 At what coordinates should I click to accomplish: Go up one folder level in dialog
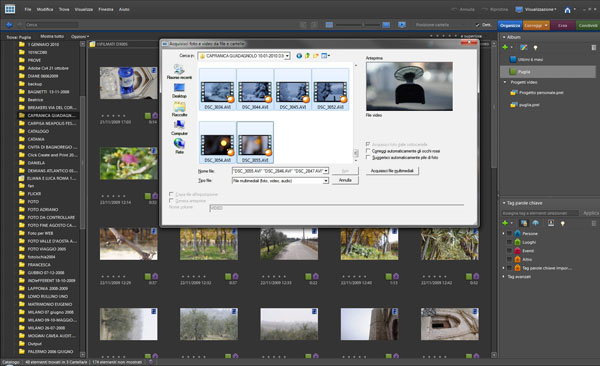(x=307, y=56)
